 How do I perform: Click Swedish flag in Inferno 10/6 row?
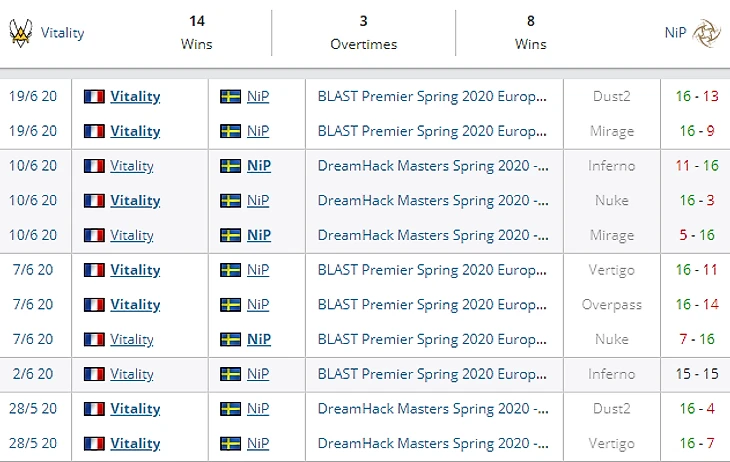point(230,166)
